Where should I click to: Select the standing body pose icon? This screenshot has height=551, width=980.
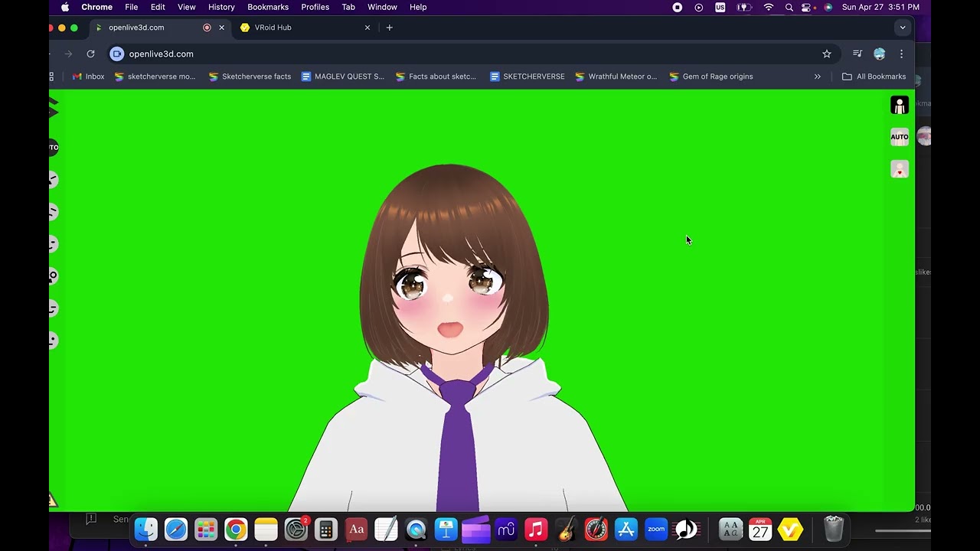(900, 105)
